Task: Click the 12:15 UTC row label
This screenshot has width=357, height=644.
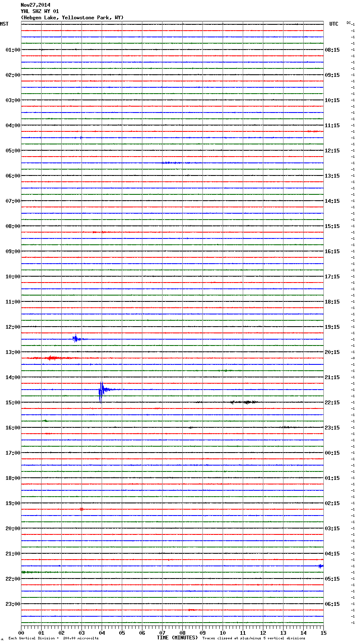Action: [332, 151]
